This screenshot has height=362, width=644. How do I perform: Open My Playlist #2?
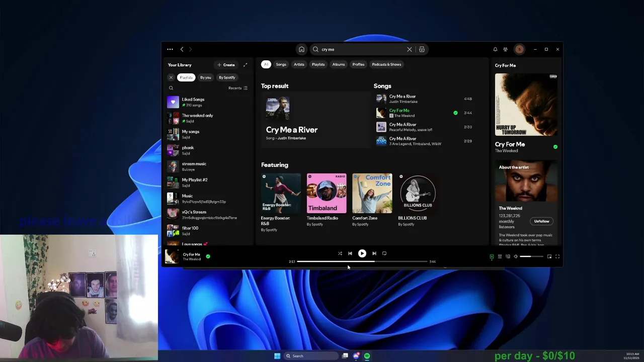[208, 183]
